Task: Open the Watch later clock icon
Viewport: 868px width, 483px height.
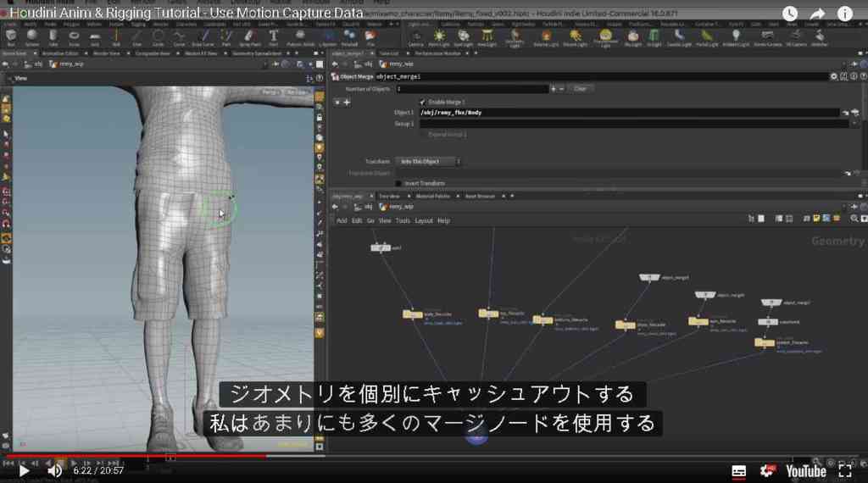Action: click(x=790, y=14)
